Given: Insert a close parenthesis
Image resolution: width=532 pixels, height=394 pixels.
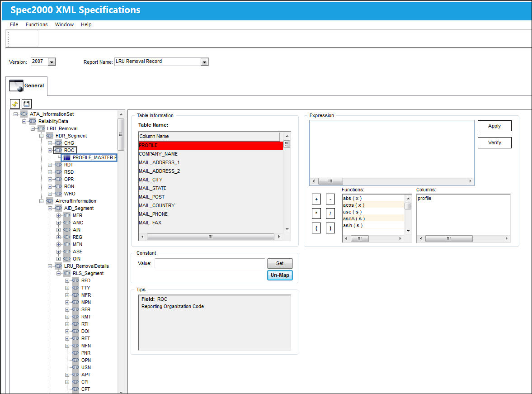Looking at the screenshot, I should click(x=330, y=228).
